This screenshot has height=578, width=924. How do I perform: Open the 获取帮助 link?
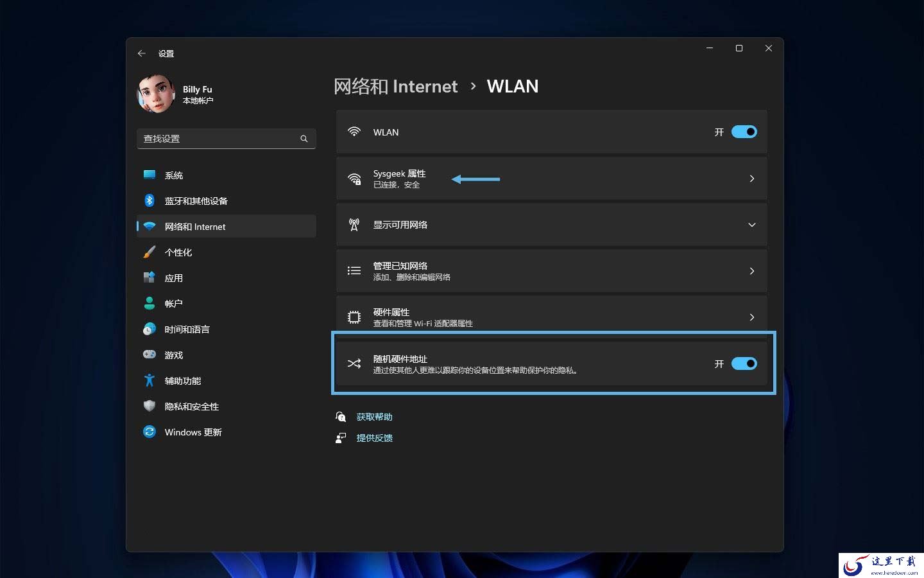click(x=374, y=417)
